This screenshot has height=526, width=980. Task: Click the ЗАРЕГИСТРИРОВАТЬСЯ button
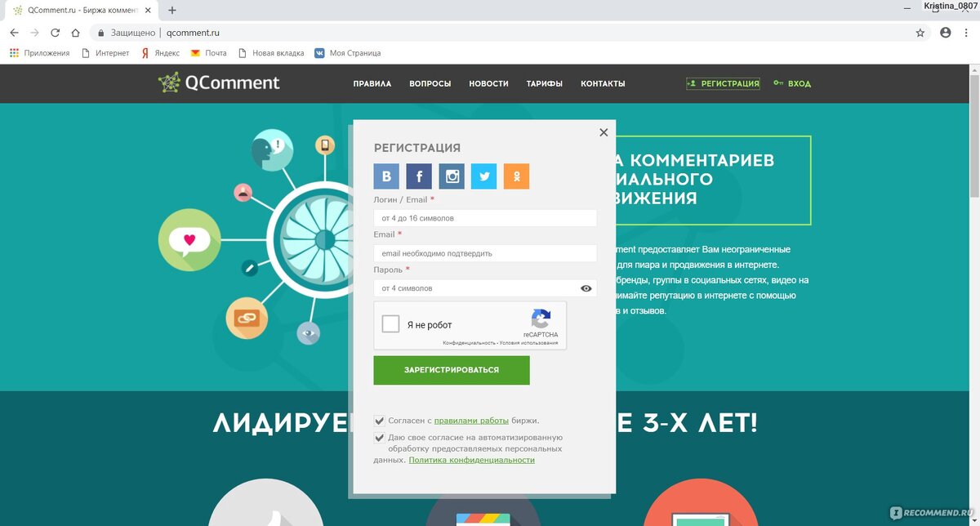point(452,370)
